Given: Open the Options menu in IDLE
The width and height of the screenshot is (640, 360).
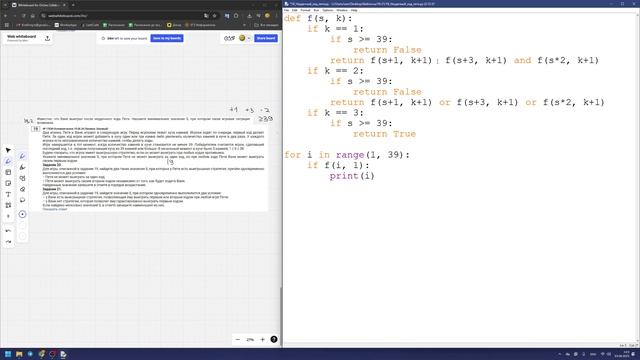Looking at the screenshot, I should tap(328, 10).
